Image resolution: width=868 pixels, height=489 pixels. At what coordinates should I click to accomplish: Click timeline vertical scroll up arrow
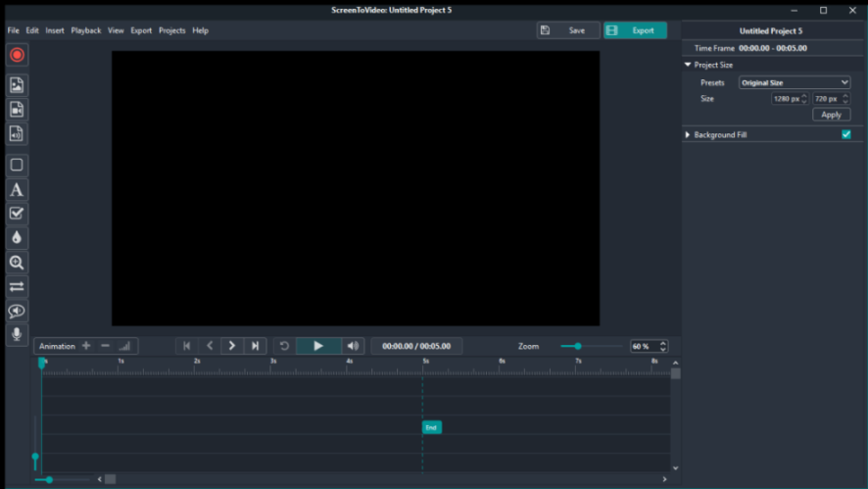click(x=675, y=363)
